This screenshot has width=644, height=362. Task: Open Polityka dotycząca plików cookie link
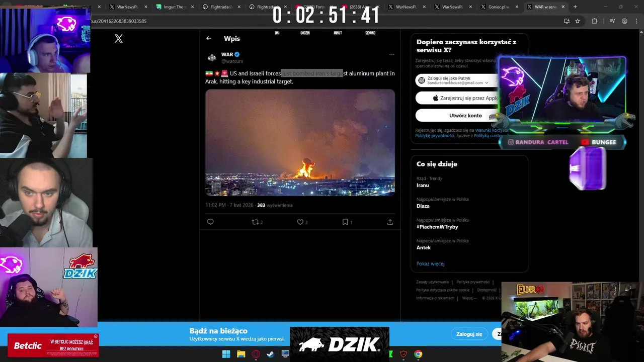pos(443,290)
